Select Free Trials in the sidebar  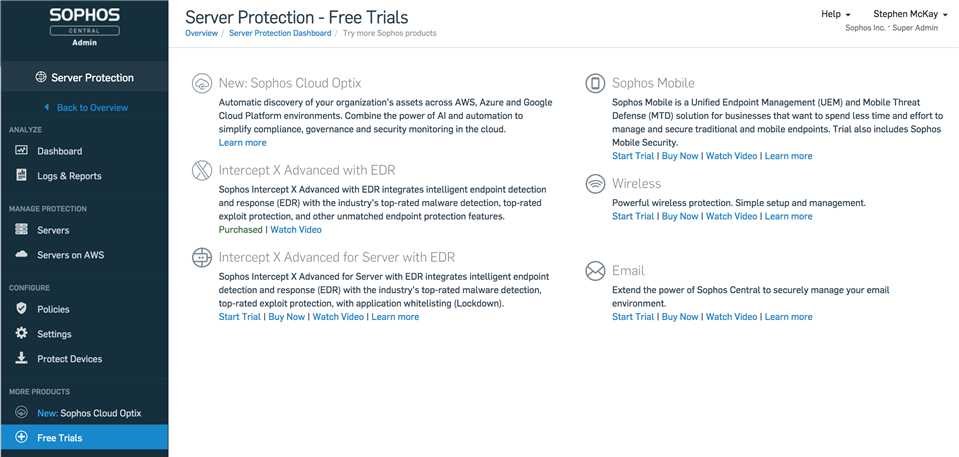84,437
